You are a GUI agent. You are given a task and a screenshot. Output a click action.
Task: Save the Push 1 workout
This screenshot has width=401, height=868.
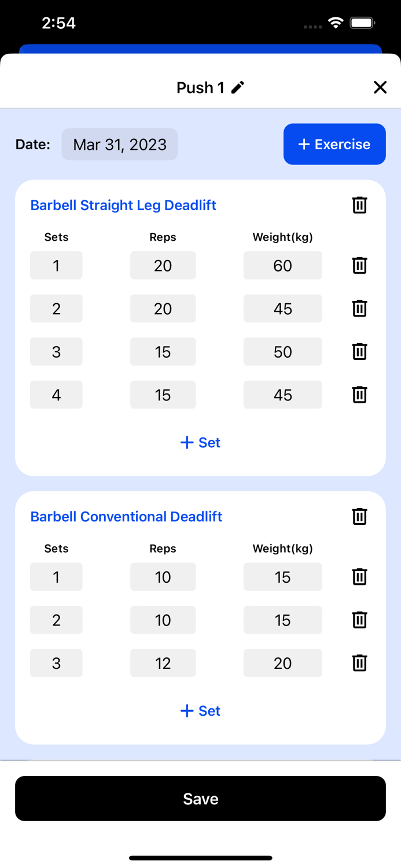200,799
